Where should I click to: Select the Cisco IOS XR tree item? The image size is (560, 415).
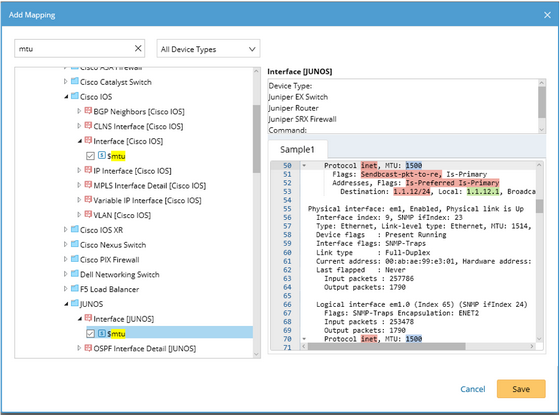[x=101, y=230]
